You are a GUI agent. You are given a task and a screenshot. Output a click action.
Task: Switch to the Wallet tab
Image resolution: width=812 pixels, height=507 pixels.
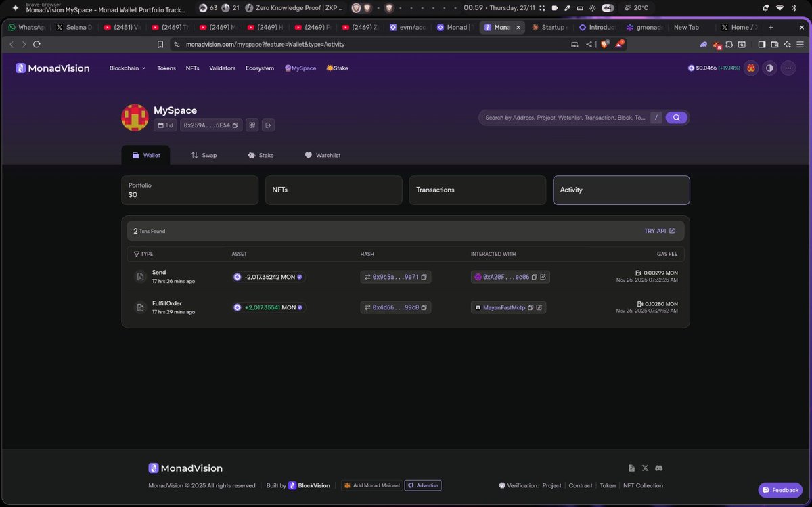[146, 155]
